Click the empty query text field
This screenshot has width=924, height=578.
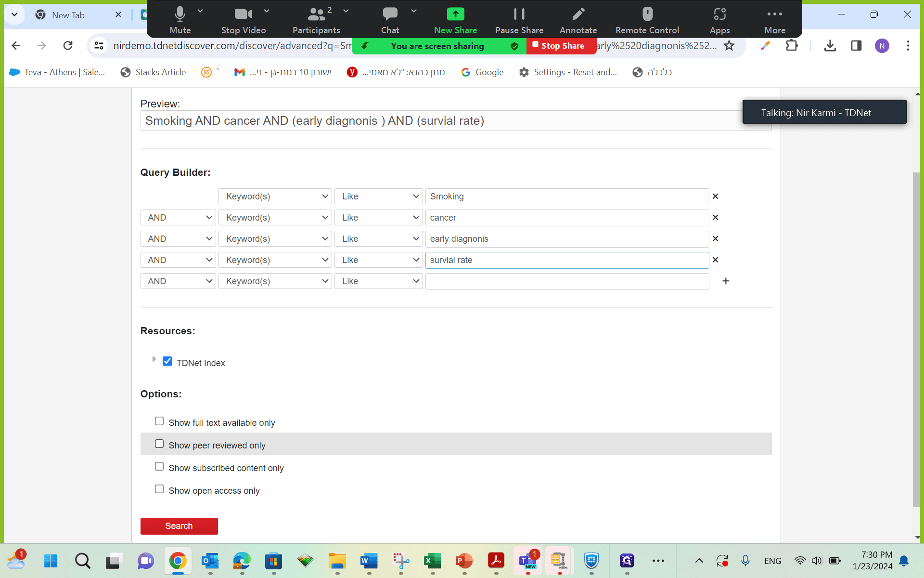567,281
